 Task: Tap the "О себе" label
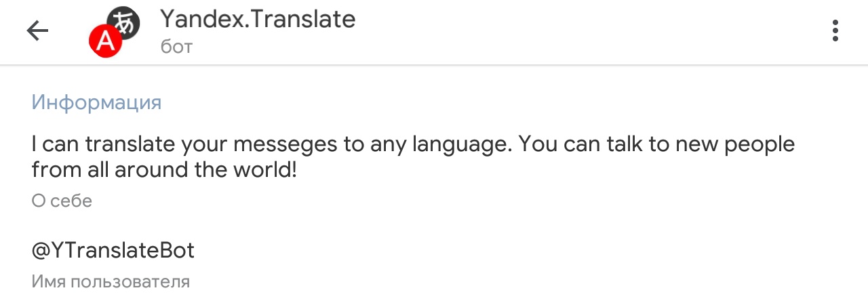[62, 201]
